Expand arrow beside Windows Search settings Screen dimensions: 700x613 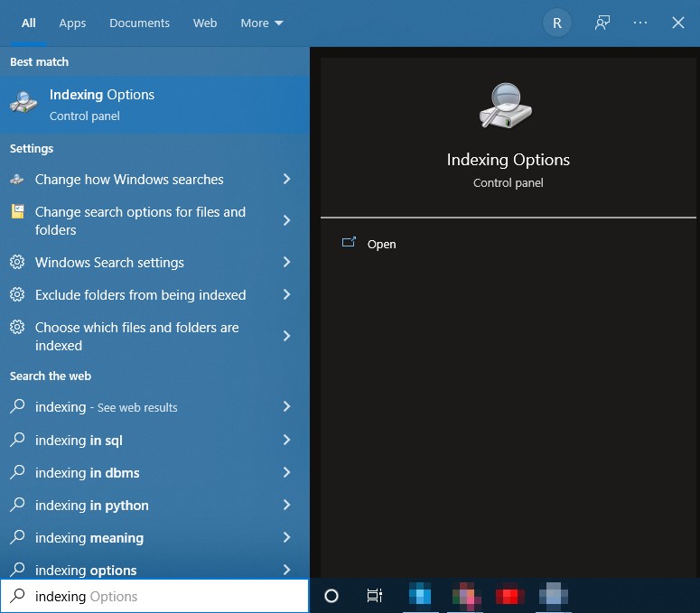pos(286,263)
